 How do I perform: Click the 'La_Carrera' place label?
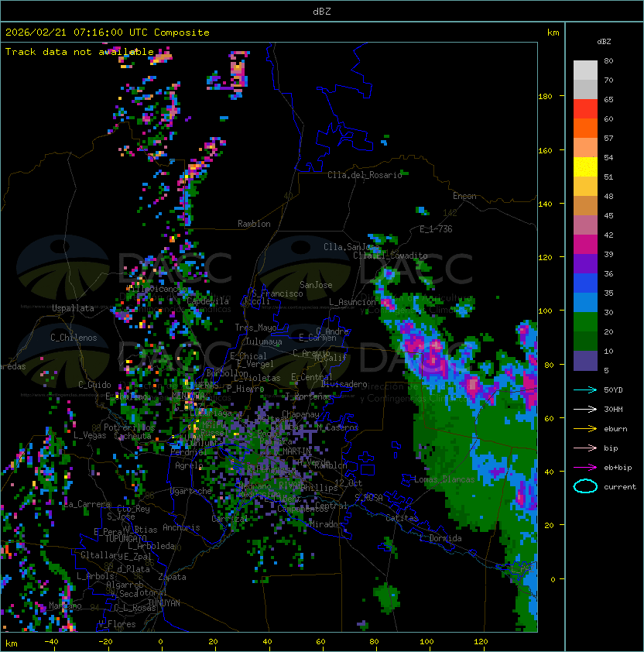coord(87,504)
